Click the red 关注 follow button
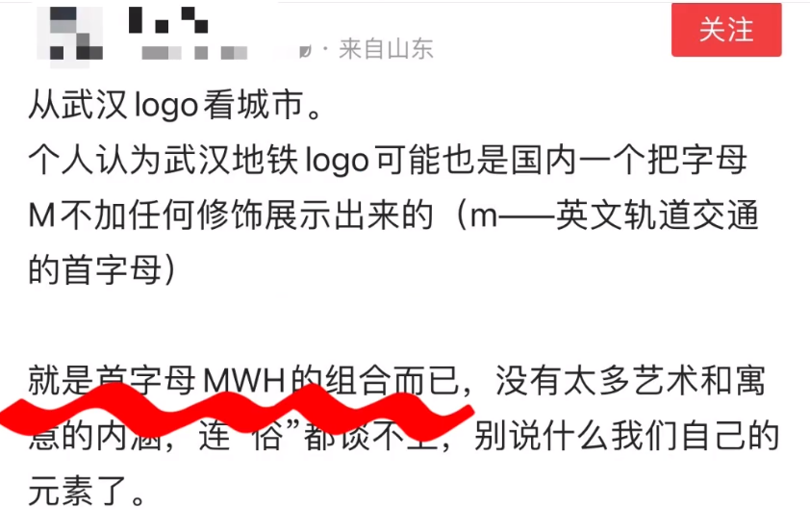Viewport: 810px width, 532px height. (726, 30)
